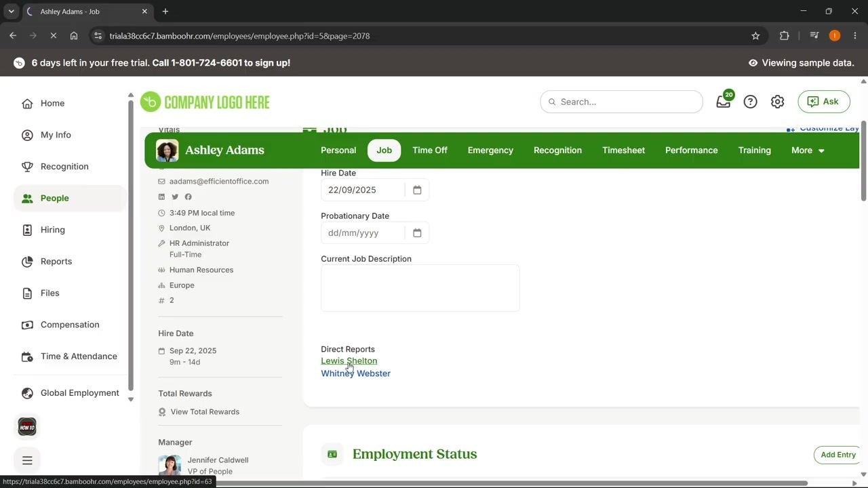This screenshot has height=488, width=868.
Task: Open the Performance tab
Action: point(691,150)
